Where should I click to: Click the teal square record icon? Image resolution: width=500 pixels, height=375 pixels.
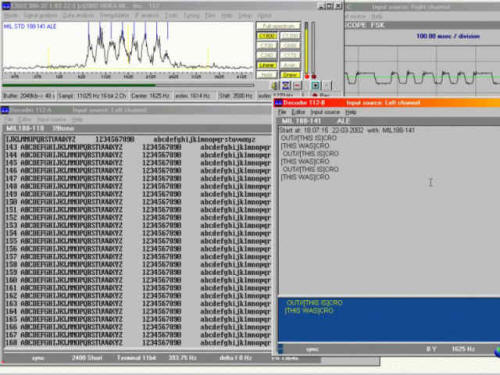click(x=315, y=85)
